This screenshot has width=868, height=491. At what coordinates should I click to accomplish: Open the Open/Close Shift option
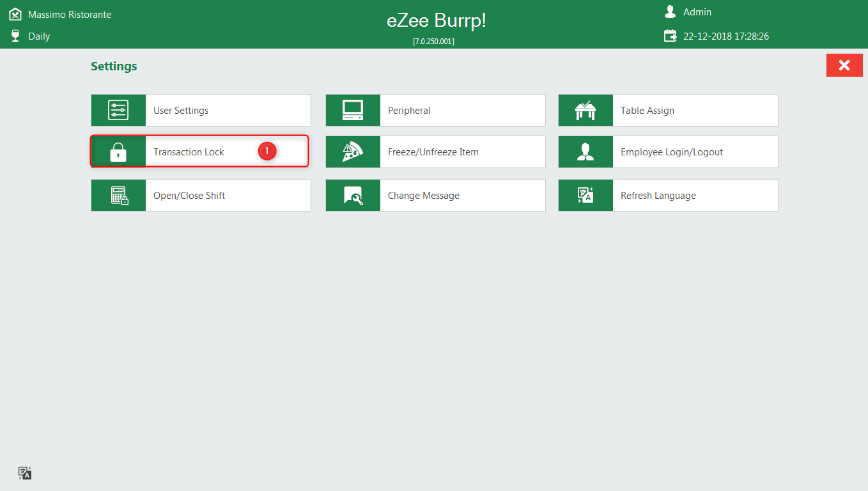(x=201, y=196)
